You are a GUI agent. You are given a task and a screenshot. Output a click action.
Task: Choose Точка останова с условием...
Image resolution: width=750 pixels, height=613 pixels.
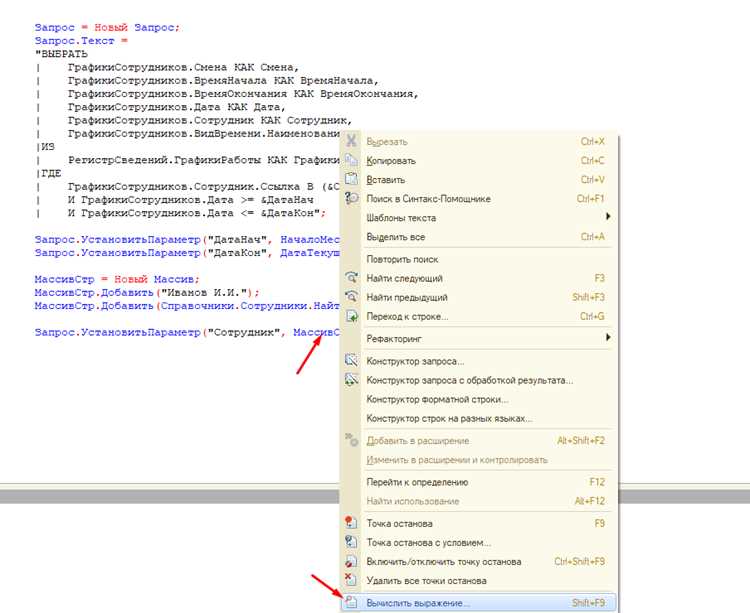click(x=478, y=543)
